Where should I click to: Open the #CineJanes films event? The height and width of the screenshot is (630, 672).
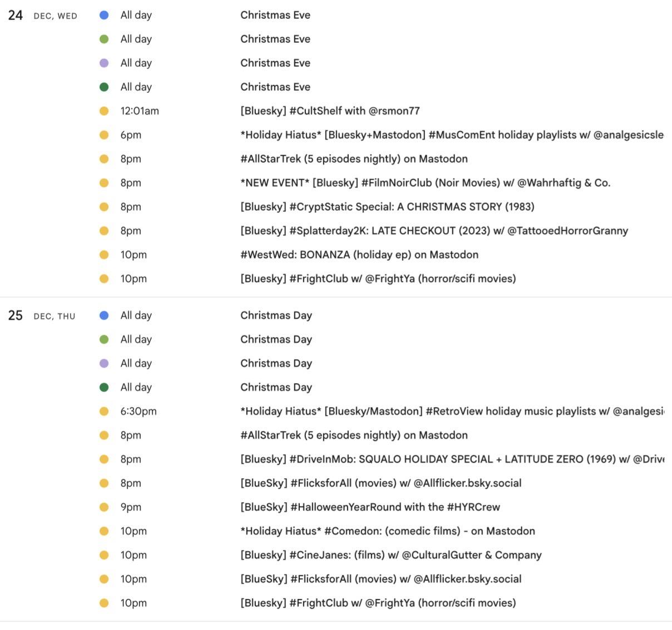pyautogui.click(x=391, y=554)
